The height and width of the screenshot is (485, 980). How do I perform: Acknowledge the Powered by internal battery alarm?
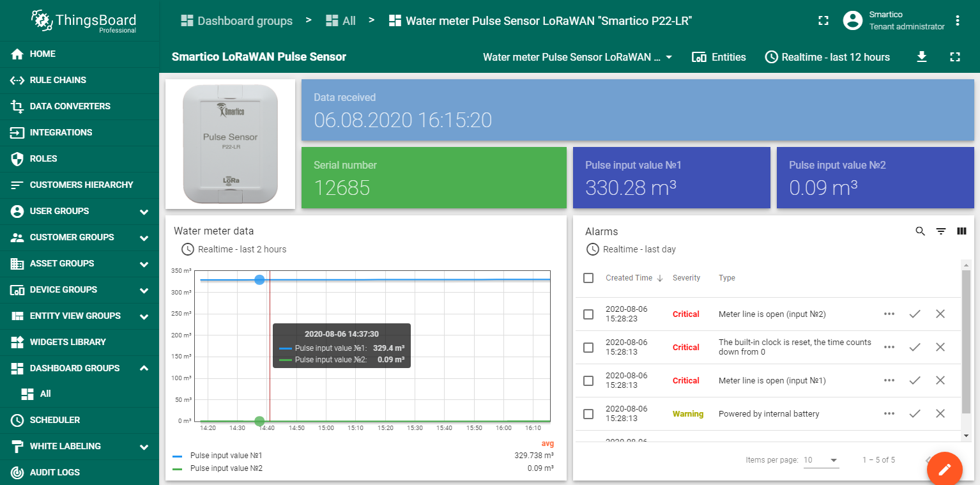pos(915,413)
